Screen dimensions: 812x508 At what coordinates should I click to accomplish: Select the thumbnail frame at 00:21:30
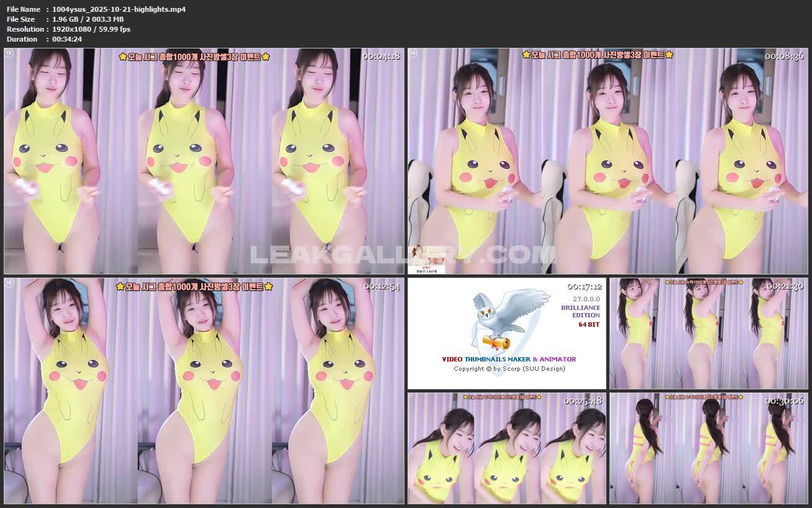(709, 333)
